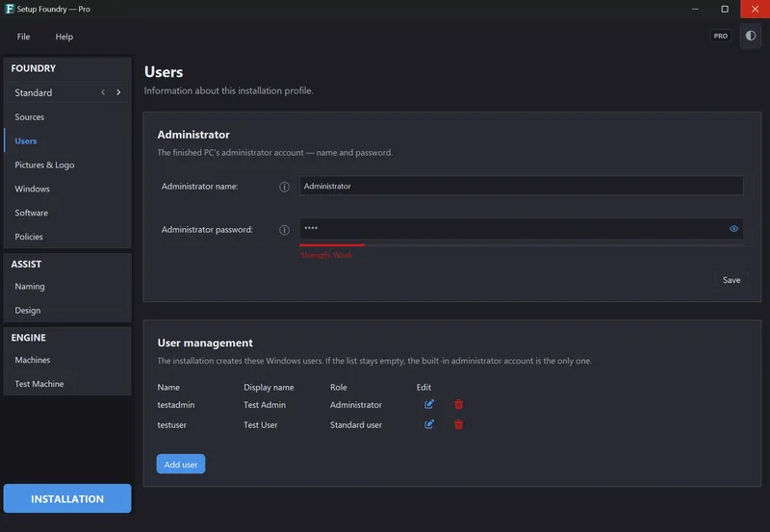
Task: Click into the Administrator password field
Action: (521, 229)
